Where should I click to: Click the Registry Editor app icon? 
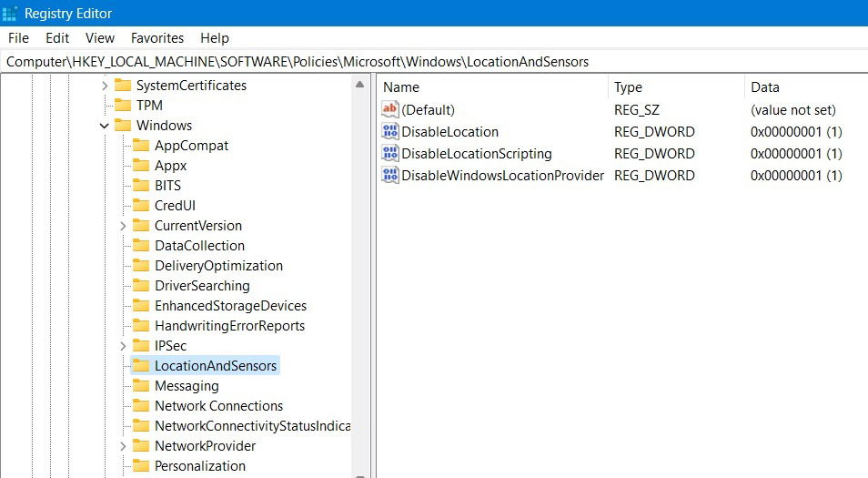(9, 14)
